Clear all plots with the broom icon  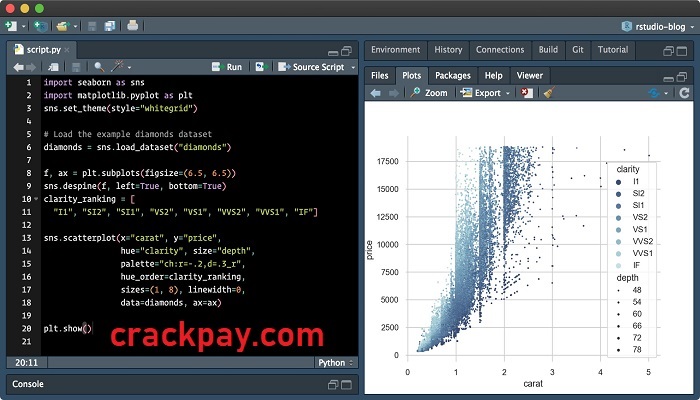point(549,92)
